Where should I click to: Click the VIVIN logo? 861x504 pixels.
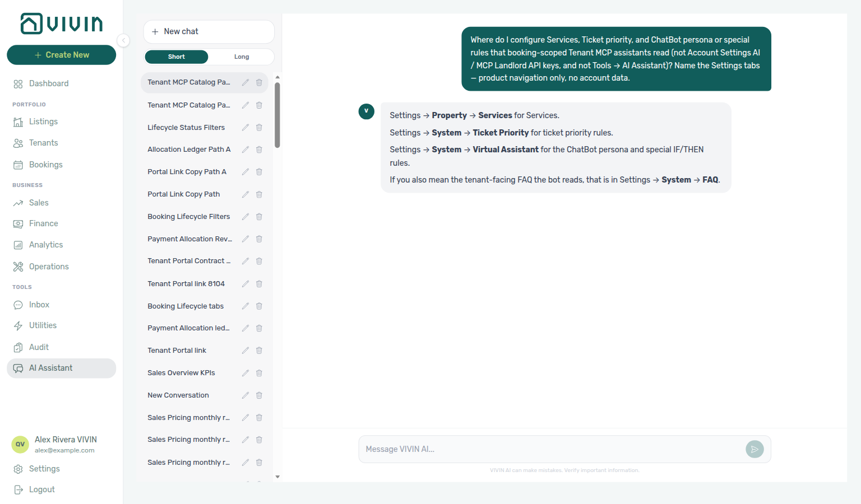click(x=61, y=24)
